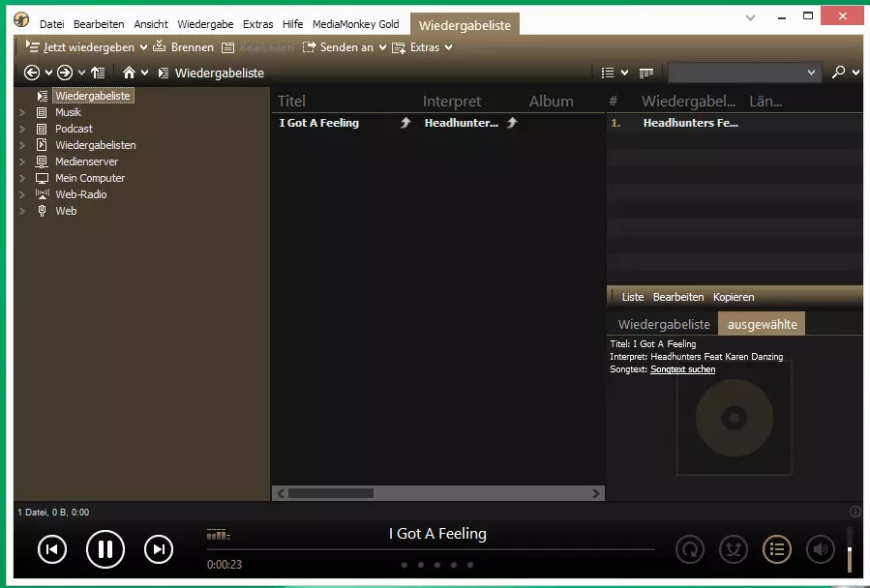Select Musik in the tree

point(69,112)
